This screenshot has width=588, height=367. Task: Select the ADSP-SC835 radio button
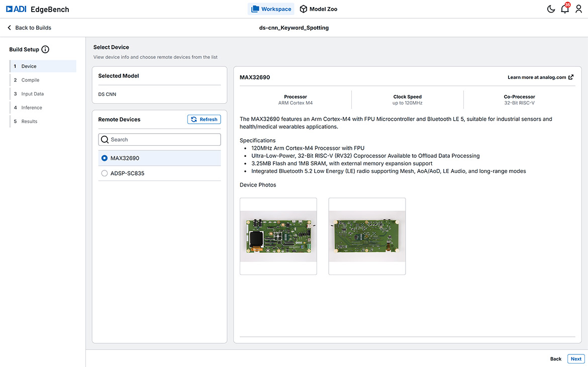pos(104,173)
